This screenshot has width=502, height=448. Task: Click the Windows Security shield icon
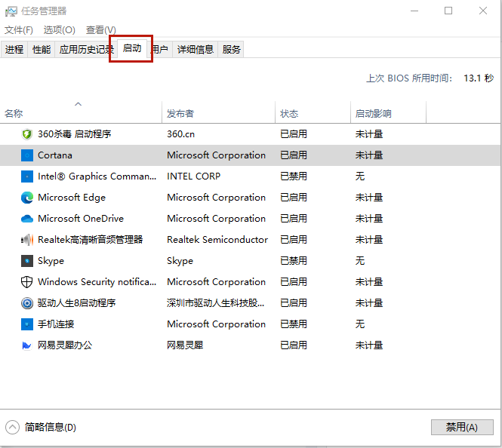click(x=27, y=282)
